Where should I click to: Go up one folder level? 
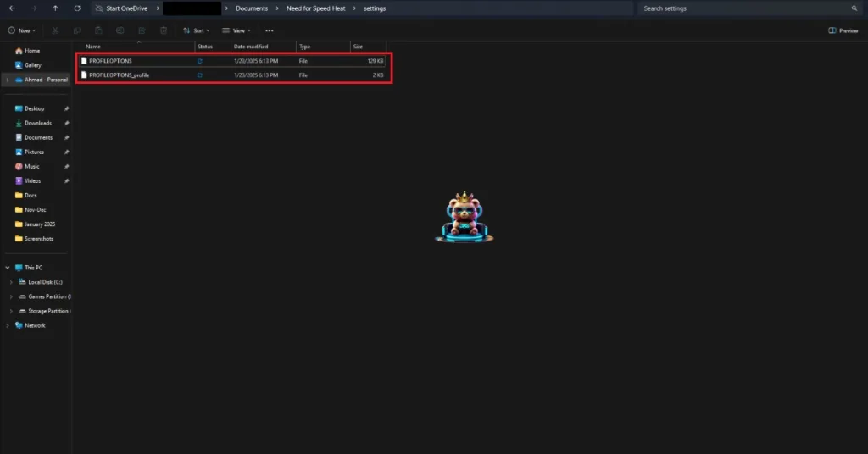(55, 8)
